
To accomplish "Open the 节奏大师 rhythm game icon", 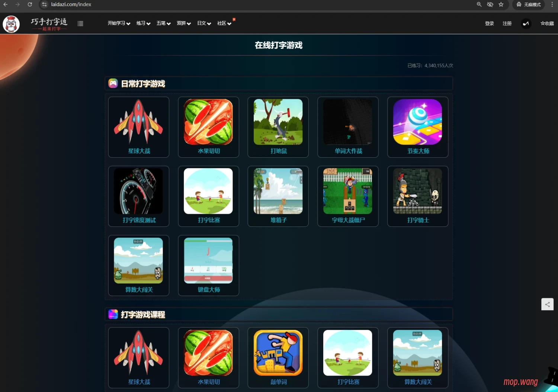I will [x=417, y=122].
